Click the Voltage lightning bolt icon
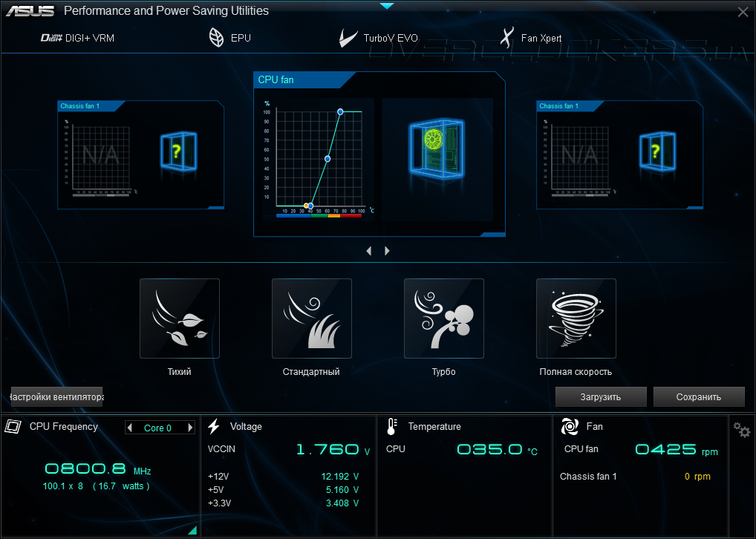Image resolution: width=756 pixels, height=539 pixels. click(214, 426)
